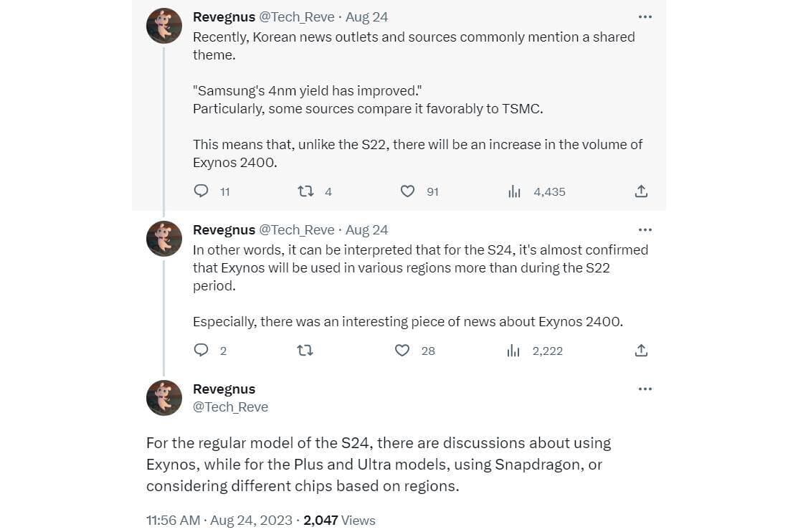This screenshot has height=532, width=798.
Task: Open Revegnus avatar on main tweet
Action: tap(164, 398)
